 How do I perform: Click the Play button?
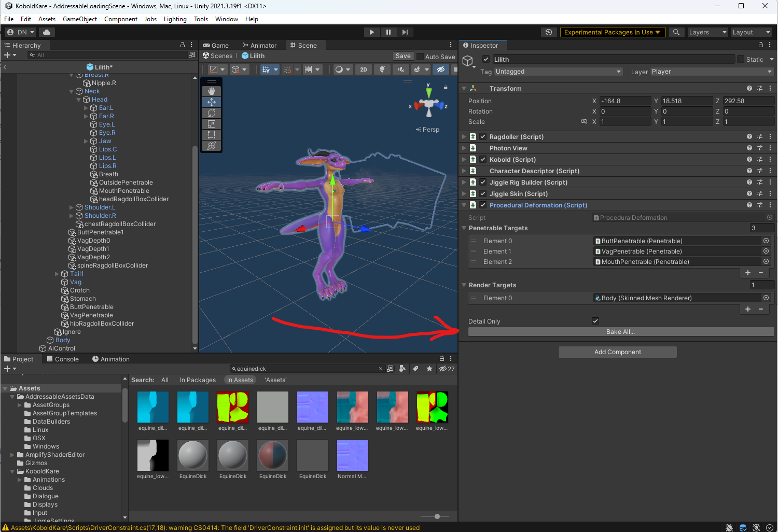pos(371,32)
